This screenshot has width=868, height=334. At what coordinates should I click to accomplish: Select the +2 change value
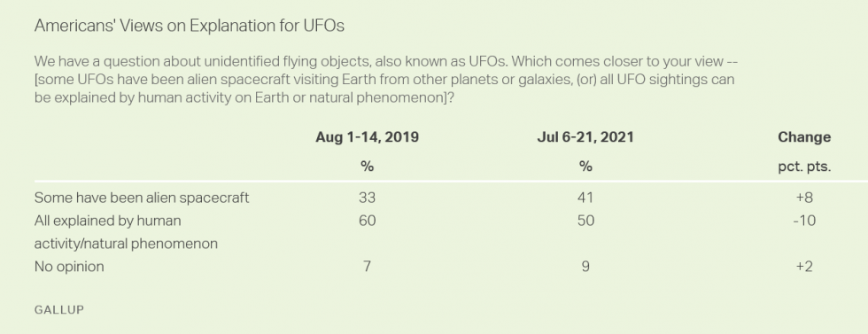[x=804, y=267]
